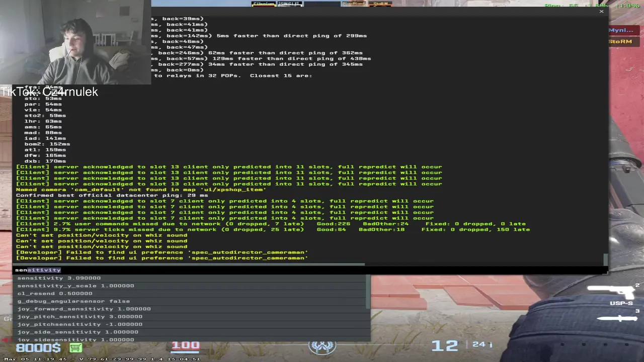Click the 'mad: 88ms' relay ping entry

[43, 133]
